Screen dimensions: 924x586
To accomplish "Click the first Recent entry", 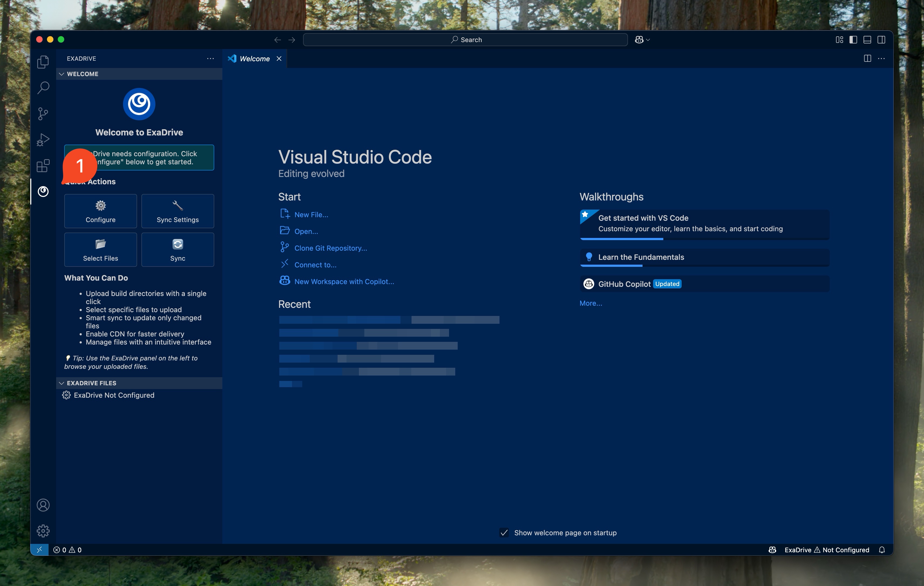I will pos(389,320).
